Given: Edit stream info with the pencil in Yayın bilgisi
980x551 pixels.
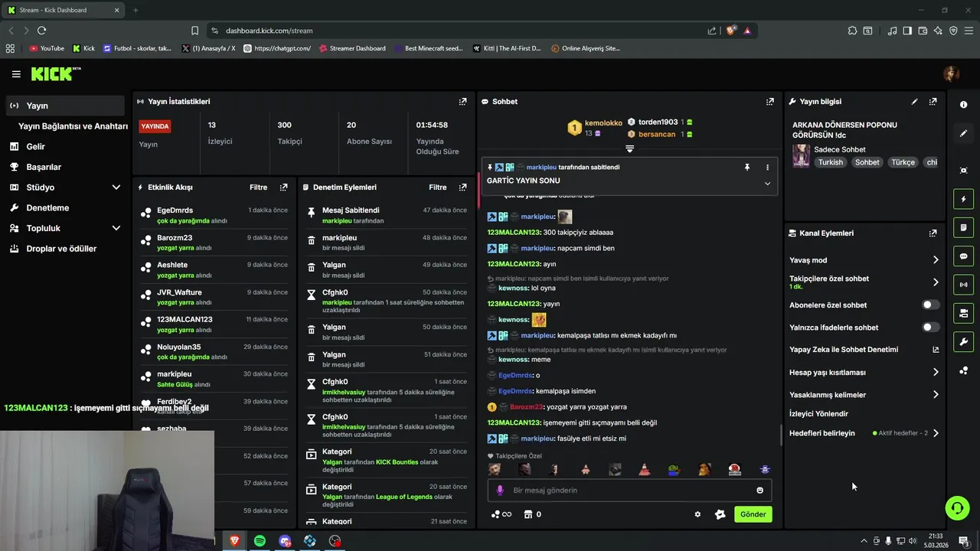Looking at the screenshot, I should (x=914, y=101).
